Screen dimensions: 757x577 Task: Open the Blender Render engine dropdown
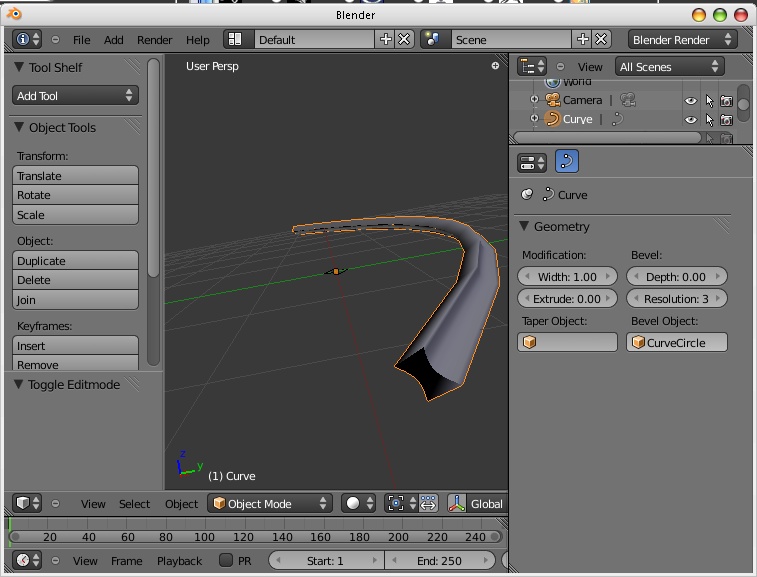click(x=682, y=39)
